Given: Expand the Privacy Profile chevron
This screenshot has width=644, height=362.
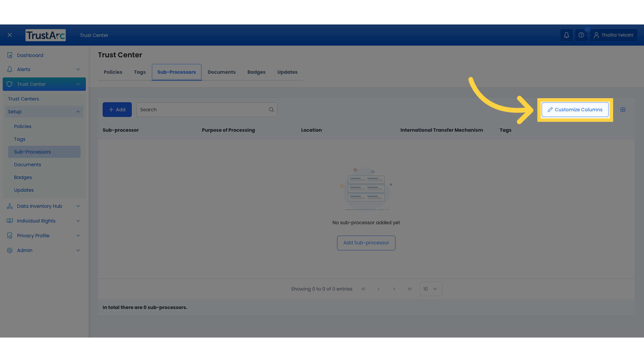Looking at the screenshot, I should click(78, 236).
